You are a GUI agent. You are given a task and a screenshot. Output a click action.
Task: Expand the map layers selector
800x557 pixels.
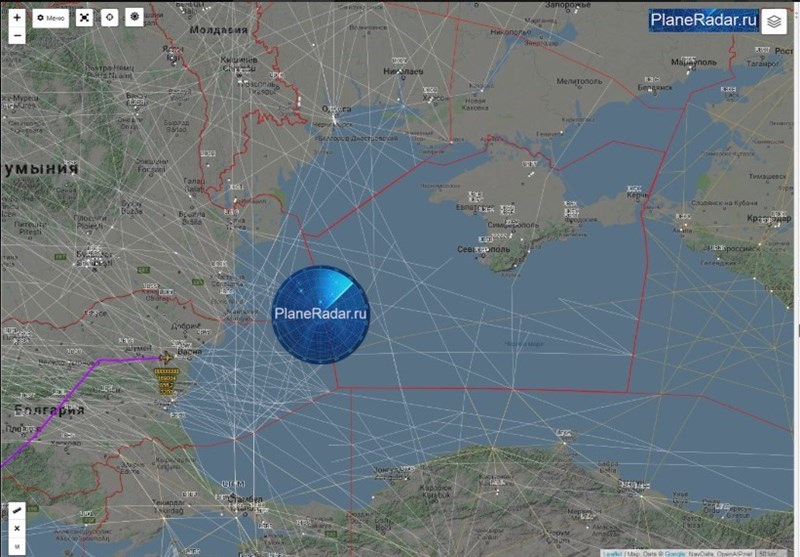(774, 21)
